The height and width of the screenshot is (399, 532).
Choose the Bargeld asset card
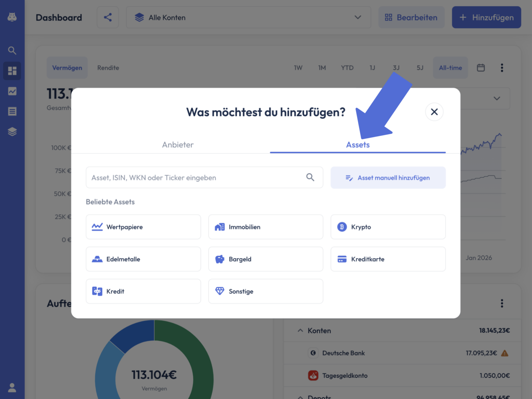[x=266, y=259]
